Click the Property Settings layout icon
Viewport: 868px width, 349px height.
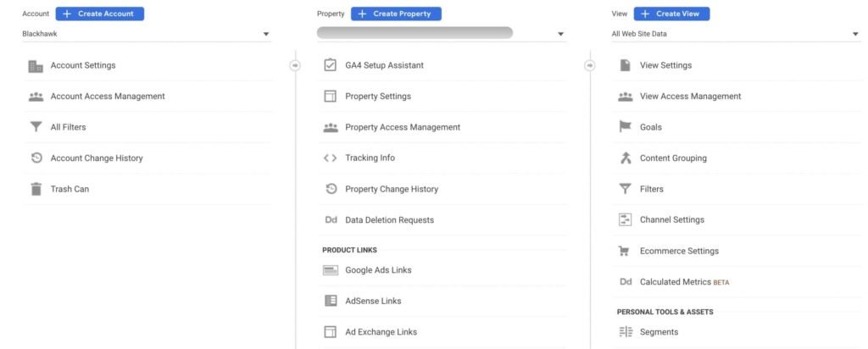pos(330,97)
